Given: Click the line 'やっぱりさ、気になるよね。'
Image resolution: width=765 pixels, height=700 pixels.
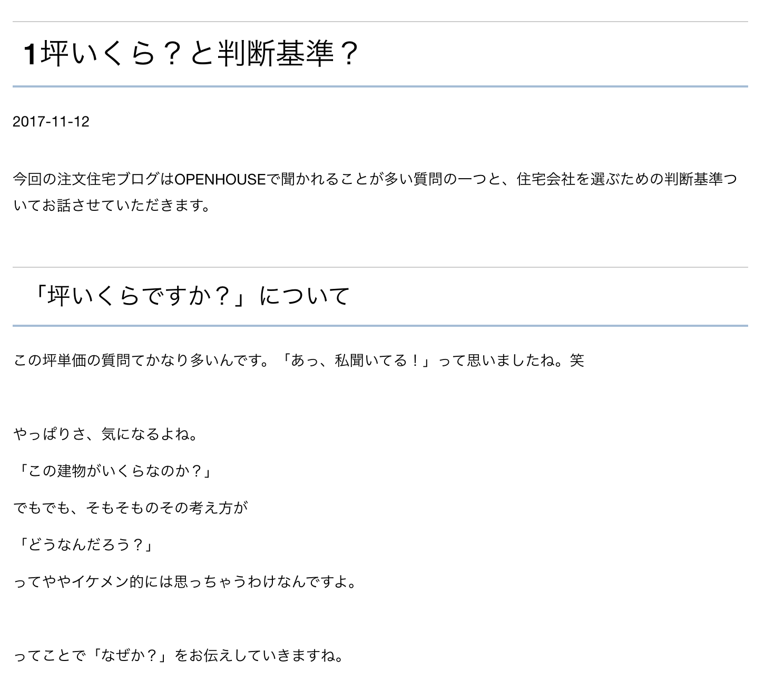Looking at the screenshot, I should pos(106,434).
